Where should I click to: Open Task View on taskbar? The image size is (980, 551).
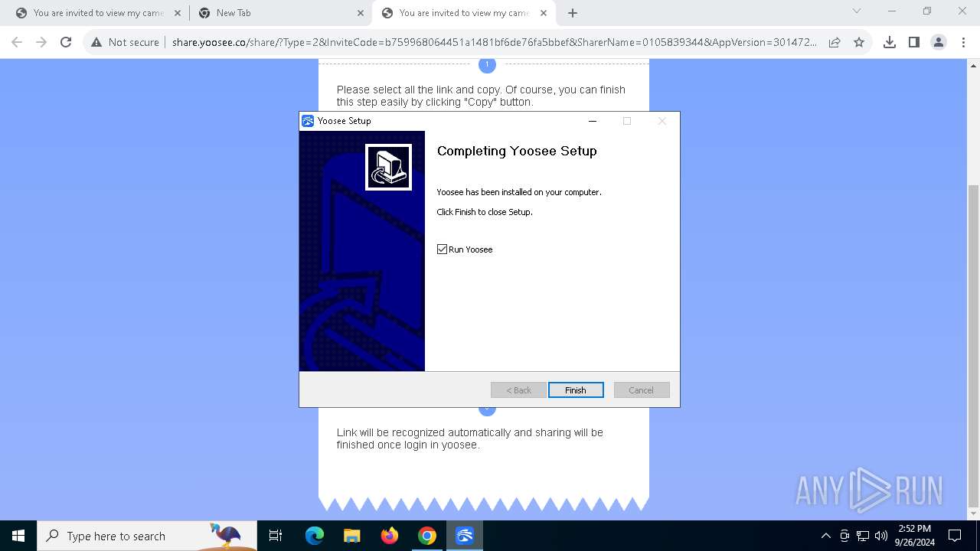[276, 536]
